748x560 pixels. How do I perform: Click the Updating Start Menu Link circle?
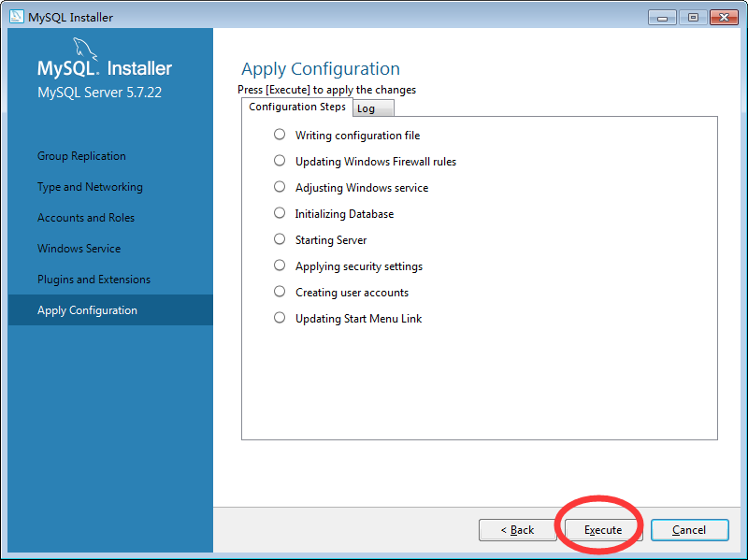[x=280, y=318]
